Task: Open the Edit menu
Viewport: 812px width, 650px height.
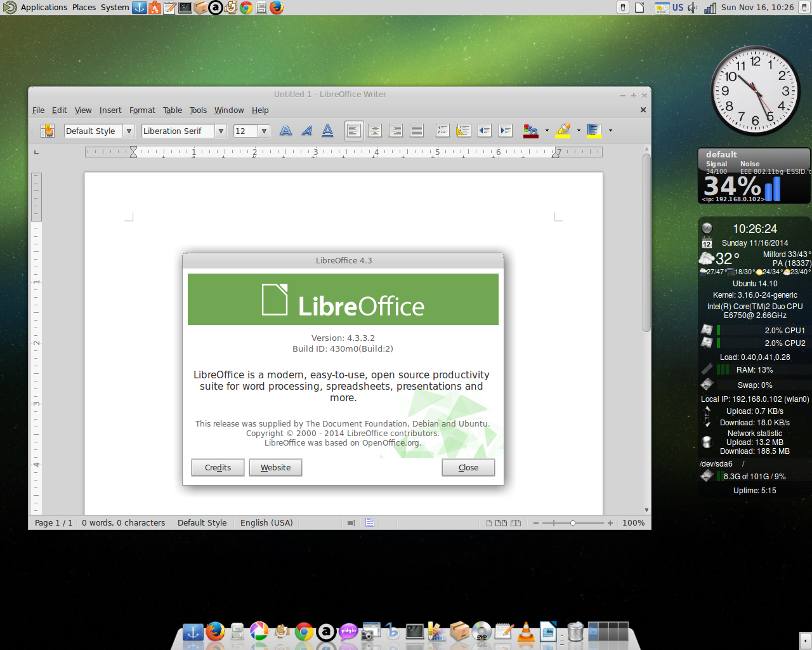Action: [x=59, y=110]
